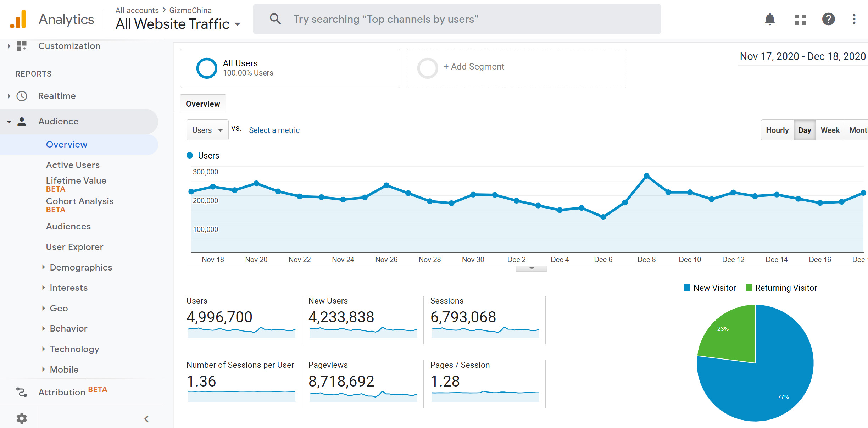Open the Overview tab above the chart

coord(203,104)
